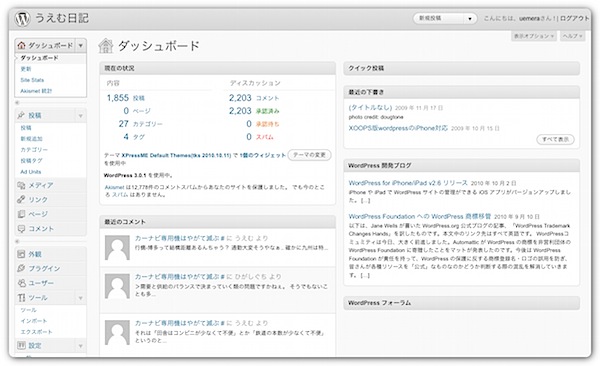
Task: Open the XOOPS版wordpressのiPhone対応 draft
Action: pyautogui.click(x=398, y=128)
